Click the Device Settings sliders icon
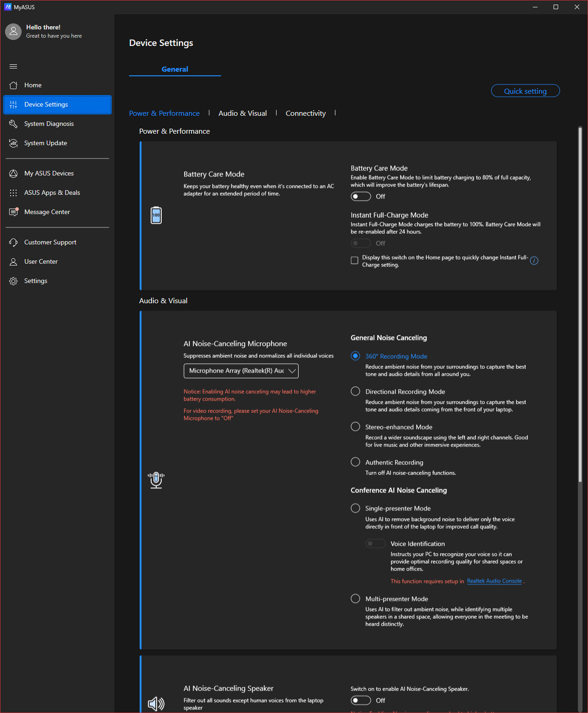This screenshot has width=588, height=713. tap(13, 104)
